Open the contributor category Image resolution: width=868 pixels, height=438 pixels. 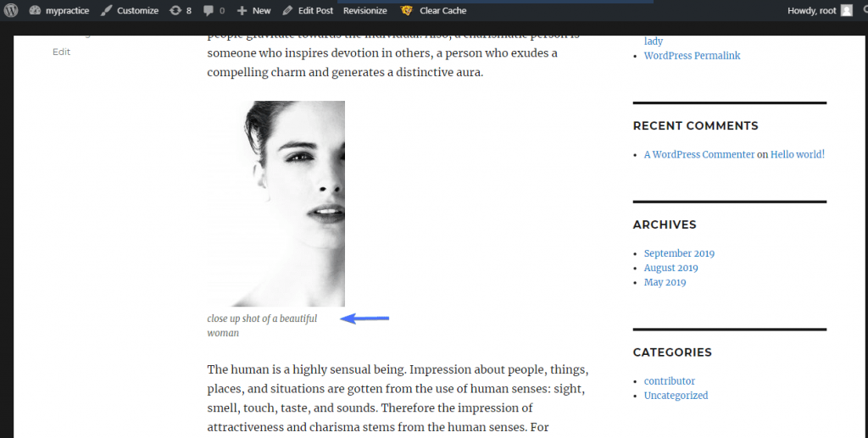(x=670, y=381)
